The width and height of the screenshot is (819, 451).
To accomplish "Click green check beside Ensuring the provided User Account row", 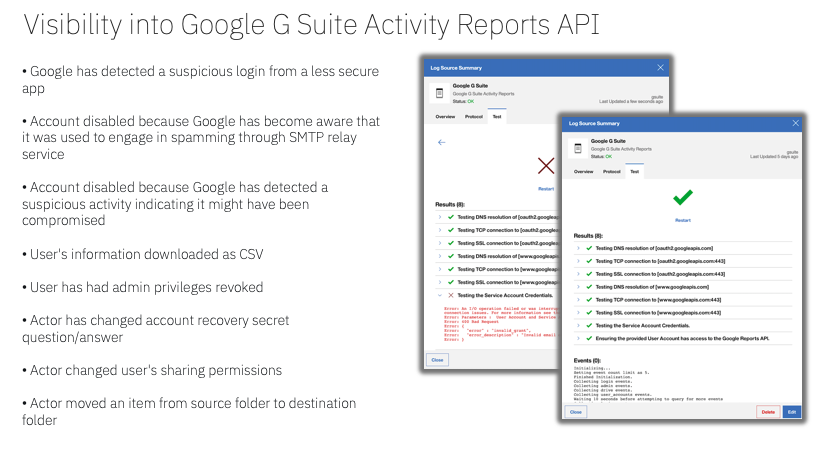I will [589, 339].
